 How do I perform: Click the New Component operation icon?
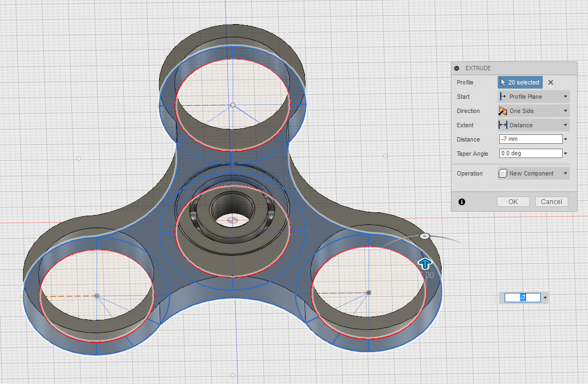[502, 173]
